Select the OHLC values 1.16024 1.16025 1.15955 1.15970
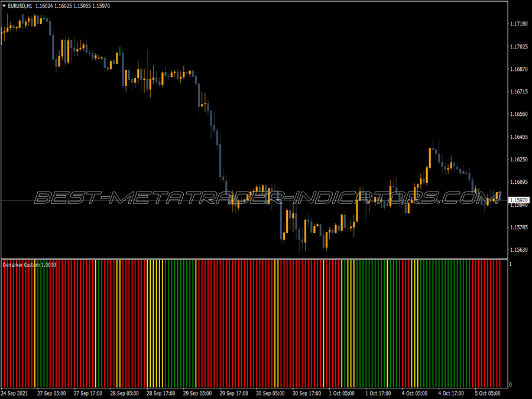The height and width of the screenshot is (399, 532). (73, 6)
